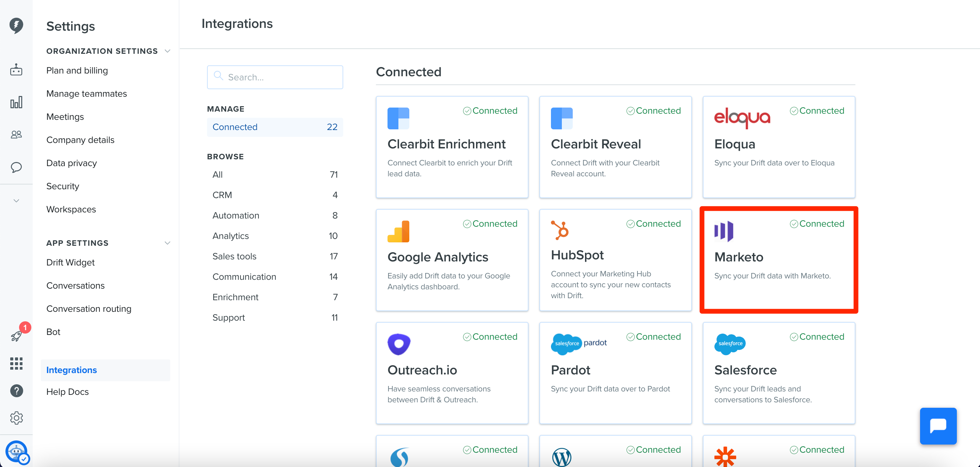The image size is (980, 467).
Task: Open the conversations speech bubble icon
Action: point(16,167)
